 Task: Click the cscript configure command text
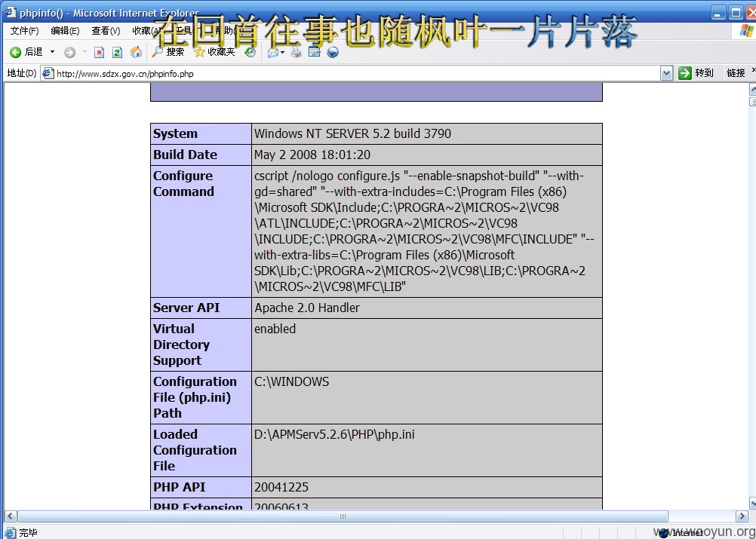424,231
